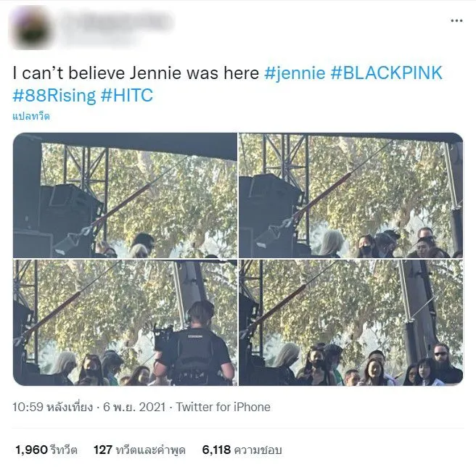This screenshot has height=467, width=476.
Task: Click the 6 พ.ย. 2021 date
Action: click(x=134, y=407)
